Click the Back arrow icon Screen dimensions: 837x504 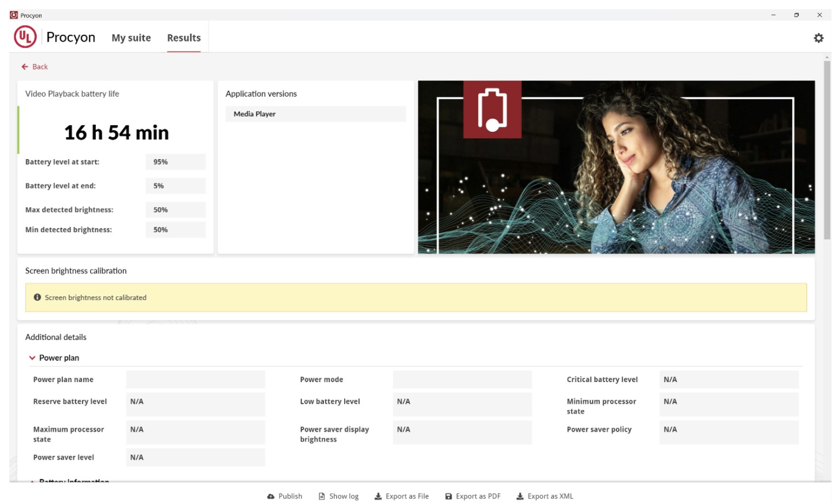pos(25,67)
